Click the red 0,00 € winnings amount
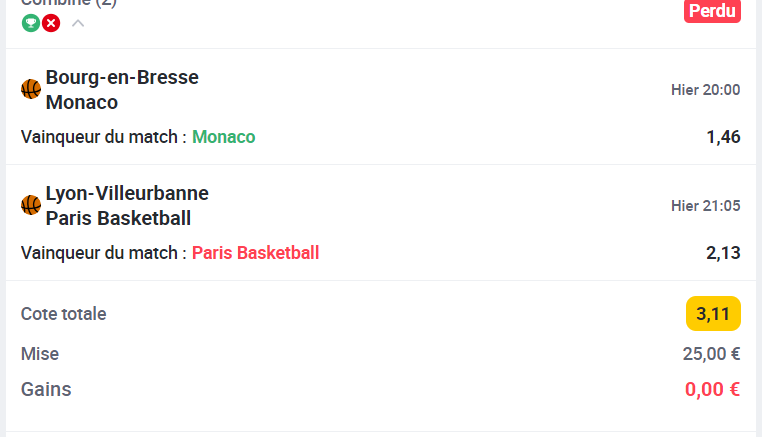This screenshot has height=437, width=762. (712, 389)
